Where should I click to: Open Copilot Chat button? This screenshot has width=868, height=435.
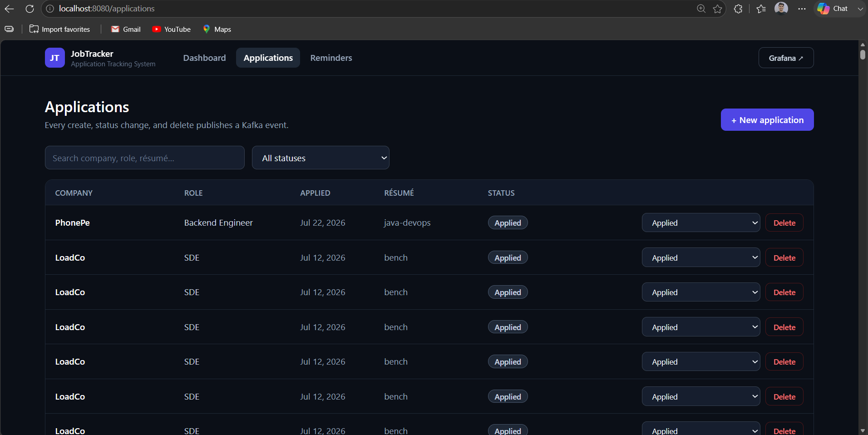click(833, 9)
